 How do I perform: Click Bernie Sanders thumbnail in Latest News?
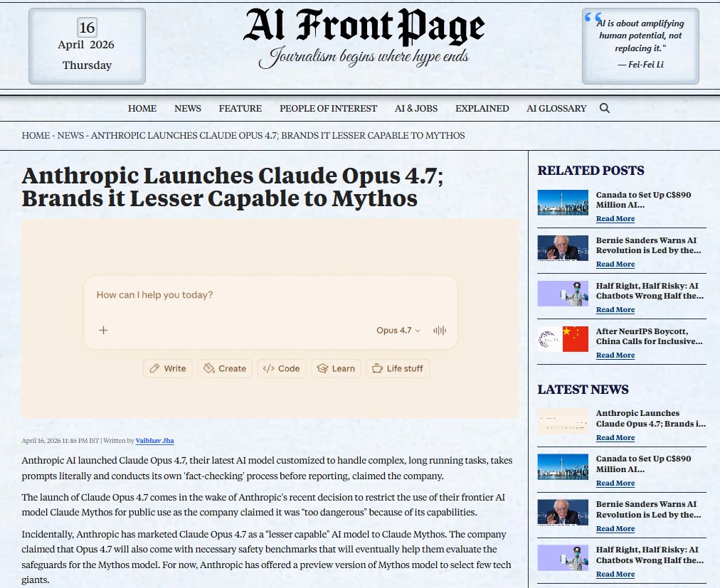pos(563,512)
